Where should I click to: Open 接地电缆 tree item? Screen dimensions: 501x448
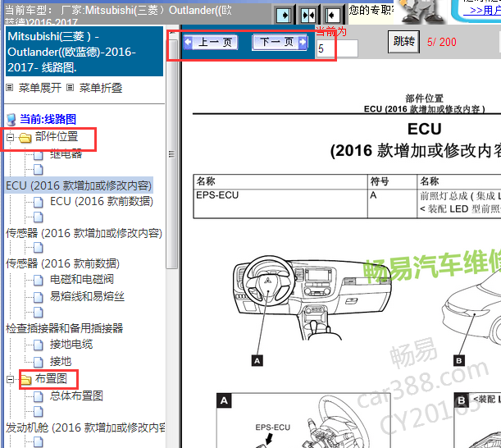click(x=71, y=344)
